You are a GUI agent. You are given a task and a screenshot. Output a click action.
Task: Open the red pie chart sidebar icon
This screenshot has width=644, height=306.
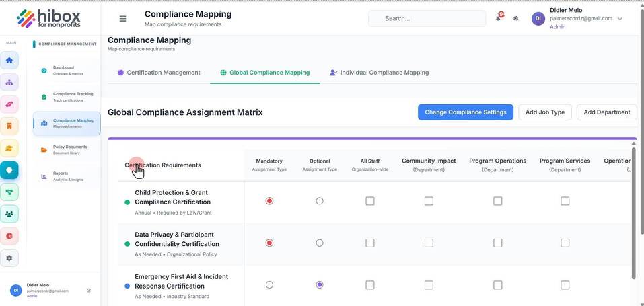[9, 236]
